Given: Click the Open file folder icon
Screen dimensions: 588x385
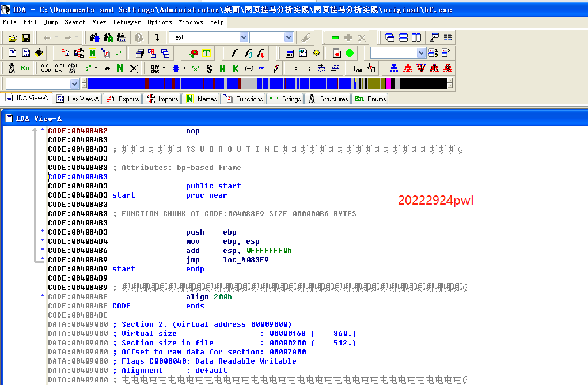Looking at the screenshot, I should [12, 38].
